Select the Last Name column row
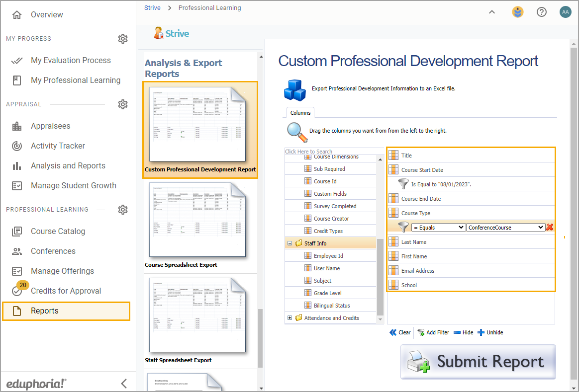 point(471,242)
